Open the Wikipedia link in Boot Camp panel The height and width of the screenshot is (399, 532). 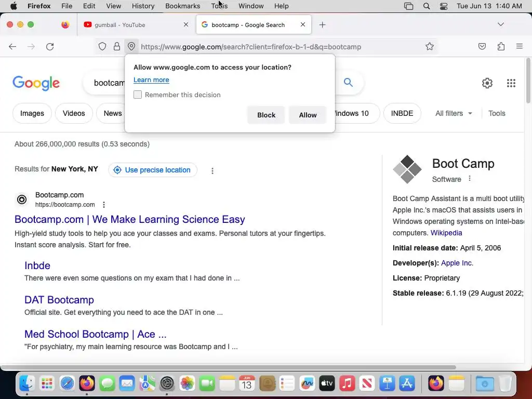(446, 233)
